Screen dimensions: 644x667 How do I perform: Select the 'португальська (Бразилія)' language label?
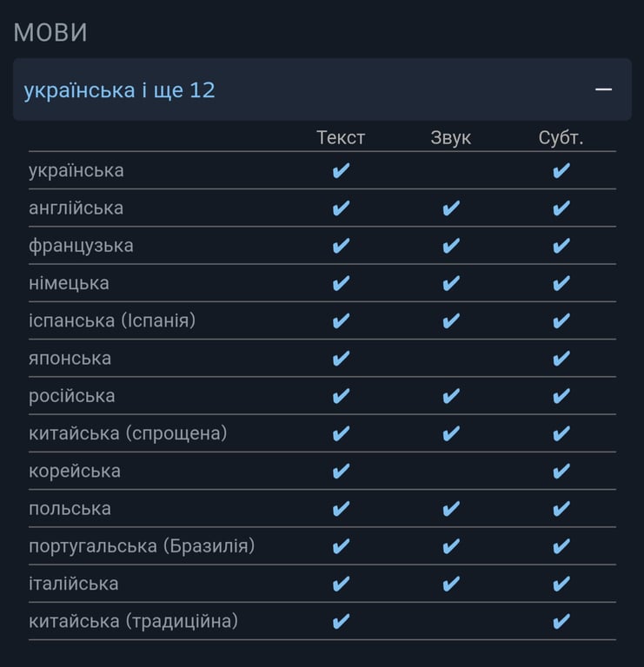click(142, 546)
